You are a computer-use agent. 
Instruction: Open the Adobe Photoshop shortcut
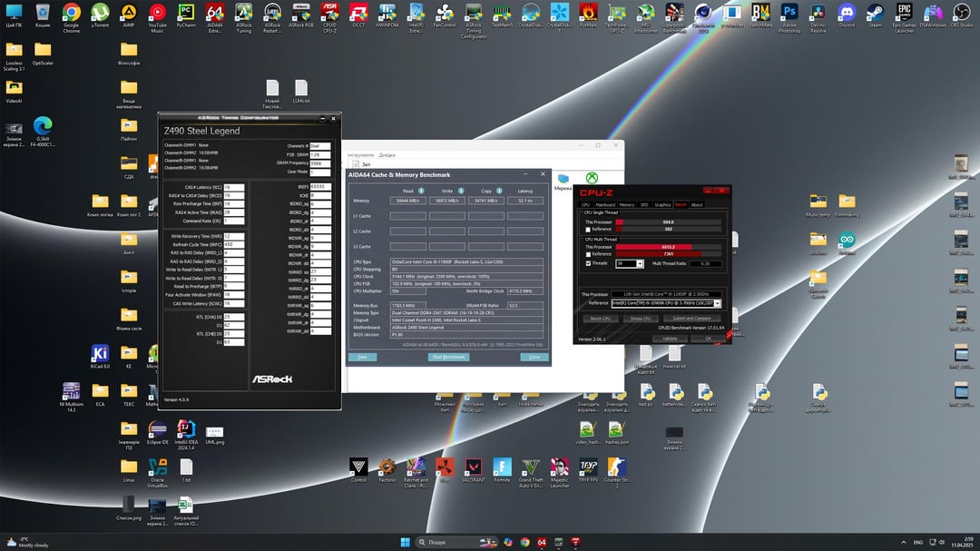tap(789, 17)
